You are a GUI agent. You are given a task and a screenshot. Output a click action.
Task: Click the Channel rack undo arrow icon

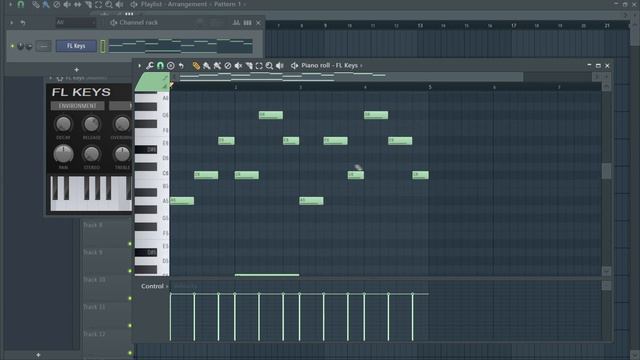[23, 23]
